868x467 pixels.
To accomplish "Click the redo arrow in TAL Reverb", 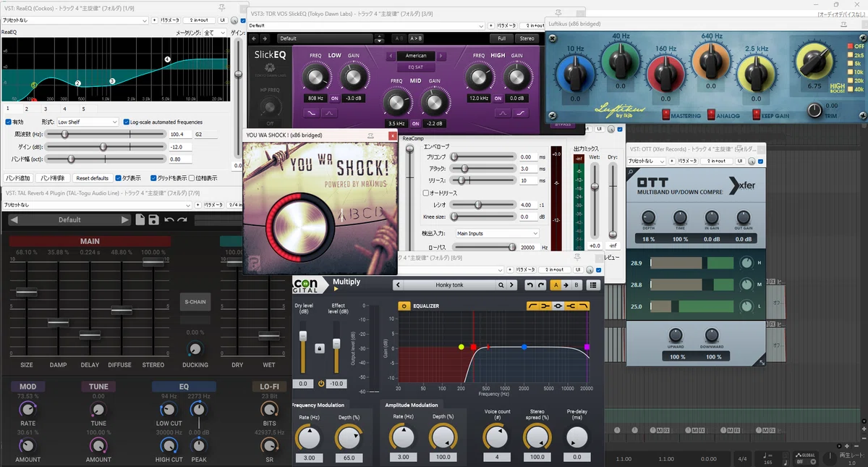I will [x=182, y=220].
